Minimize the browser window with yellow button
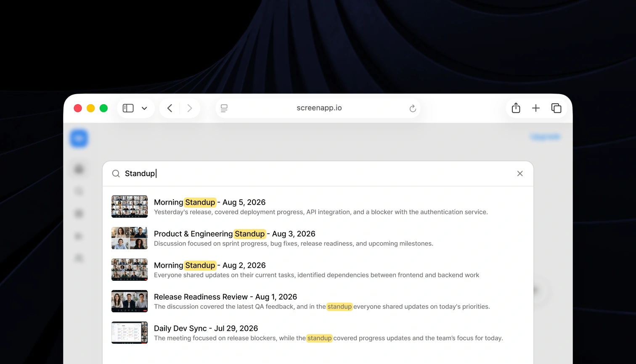 coord(91,108)
